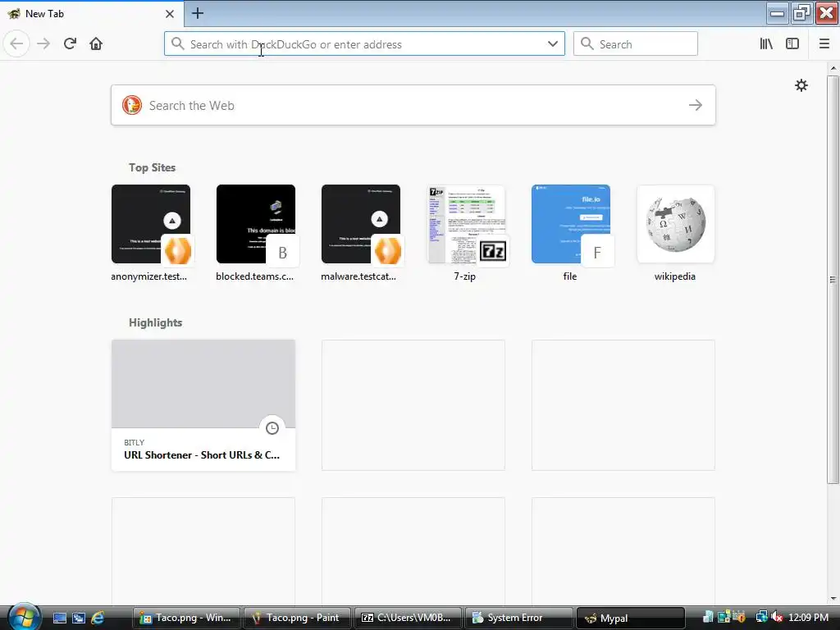Click the clock history icon on Bitly card
This screenshot has height=630, width=840.
click(272, 428)
